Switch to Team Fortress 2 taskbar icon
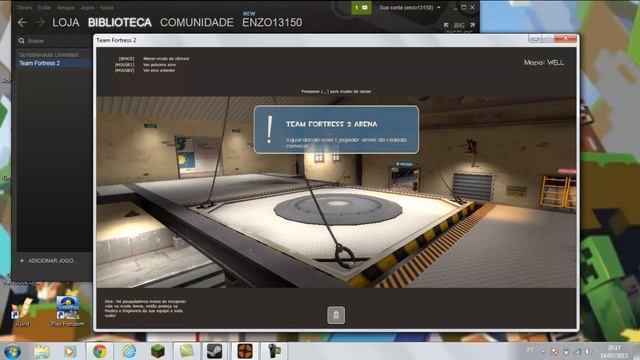Image resolution: width=640 pixels, height=360 pixels. (245, 351)
